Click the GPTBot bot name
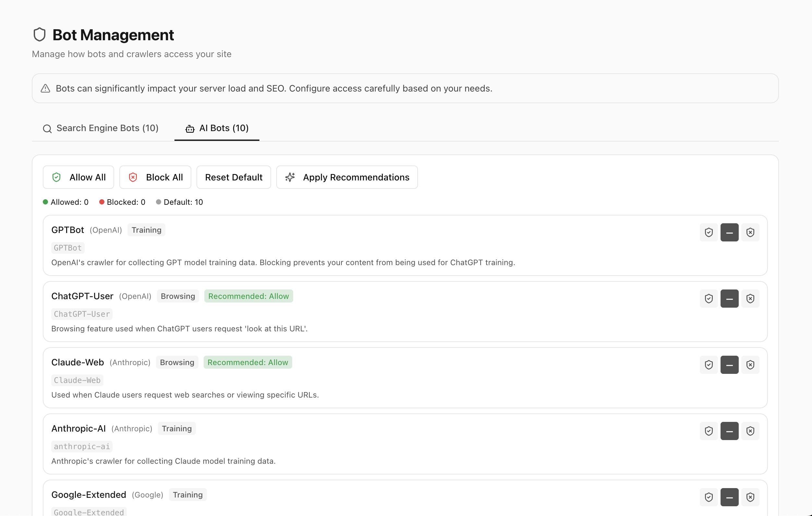 (x=67, y=230)
